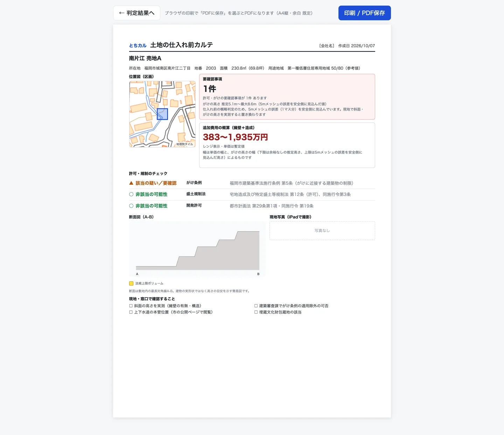Click the 1件 count in 要確認事項
Image resolution: width=504 pixels, height=435 pixels.
210,89
